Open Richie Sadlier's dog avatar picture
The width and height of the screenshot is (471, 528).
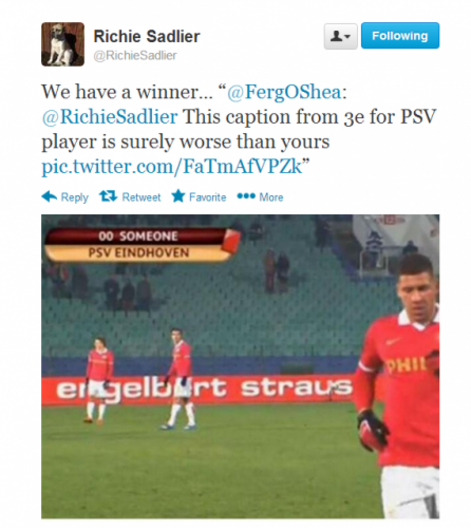63,44
